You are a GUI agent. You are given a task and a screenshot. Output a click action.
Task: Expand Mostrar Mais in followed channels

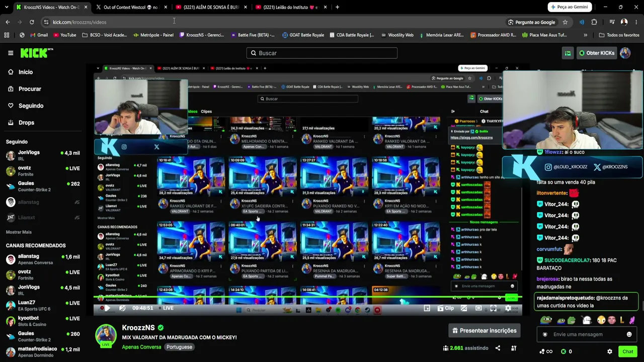(19, 232)
